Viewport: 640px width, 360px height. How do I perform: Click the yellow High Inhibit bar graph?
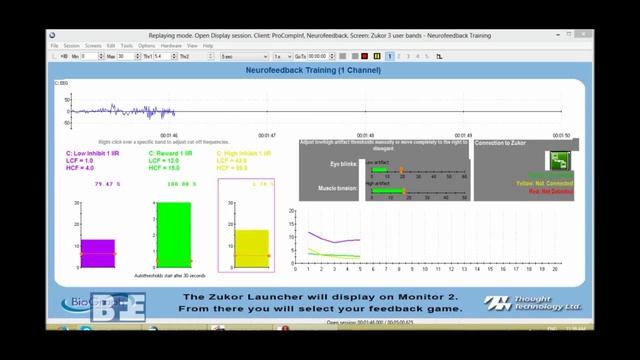[x=251, y=249]
